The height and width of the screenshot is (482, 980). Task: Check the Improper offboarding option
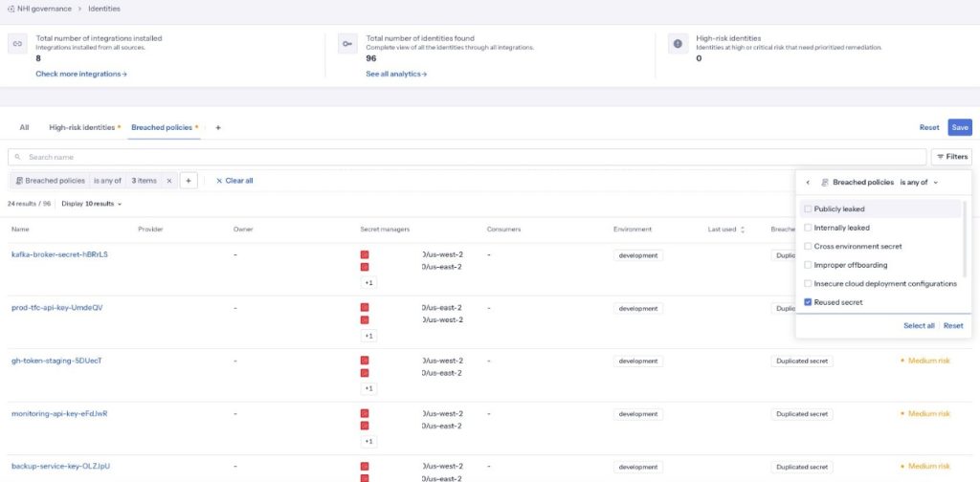(808, 265)
